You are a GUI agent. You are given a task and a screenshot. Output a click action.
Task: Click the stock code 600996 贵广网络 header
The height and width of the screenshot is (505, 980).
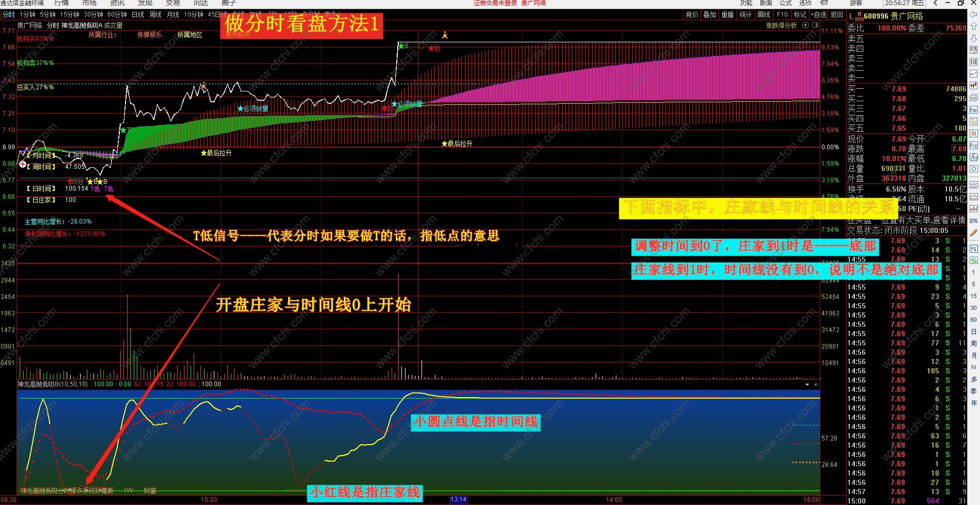click(x=893, y=16)
